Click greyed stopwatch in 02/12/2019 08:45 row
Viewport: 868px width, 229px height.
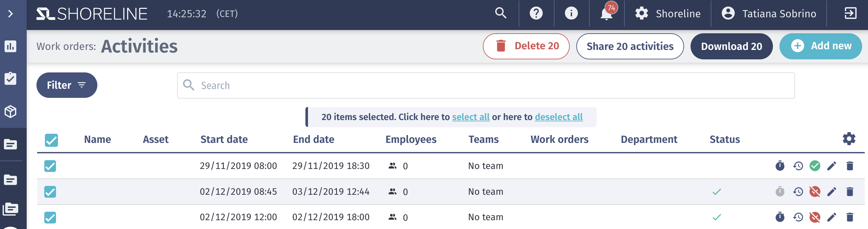pyautogui.click(x=780, y=191)
